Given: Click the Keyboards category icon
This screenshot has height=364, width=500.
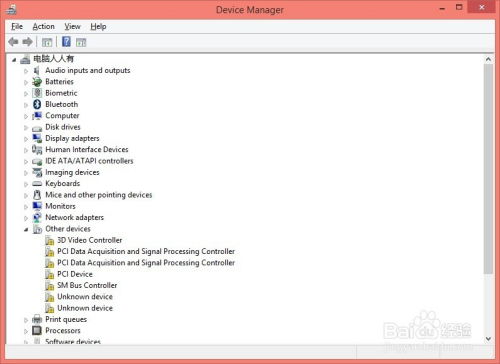Looking at the screenshot, I should point(37,184).
